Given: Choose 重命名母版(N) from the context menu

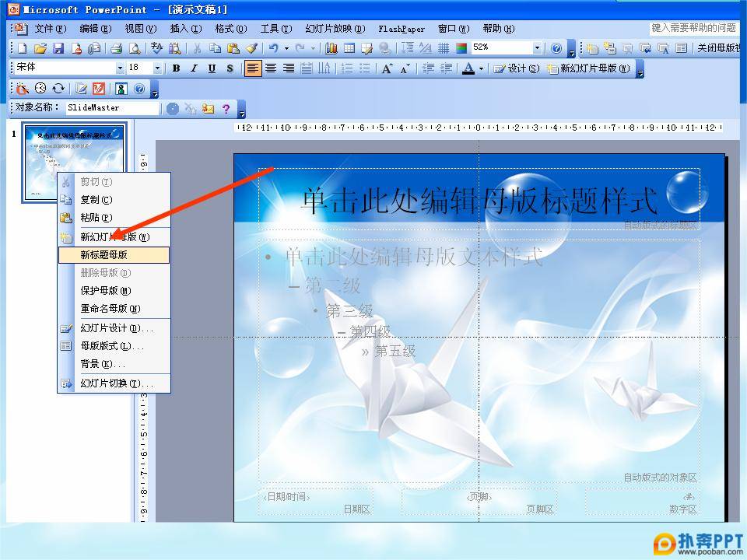Looking at the screenshot, I should 114,309.
